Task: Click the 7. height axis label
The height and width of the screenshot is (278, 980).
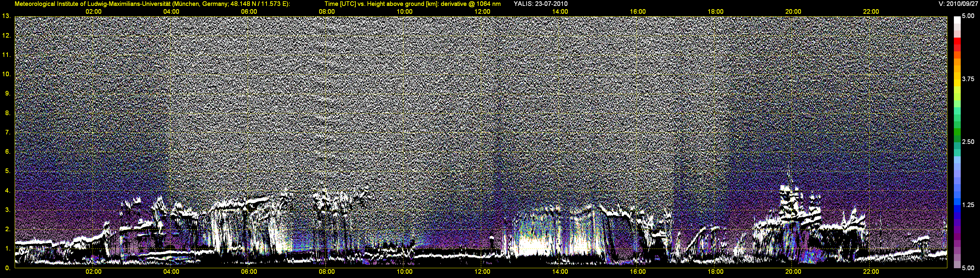Action: [8, 132]
